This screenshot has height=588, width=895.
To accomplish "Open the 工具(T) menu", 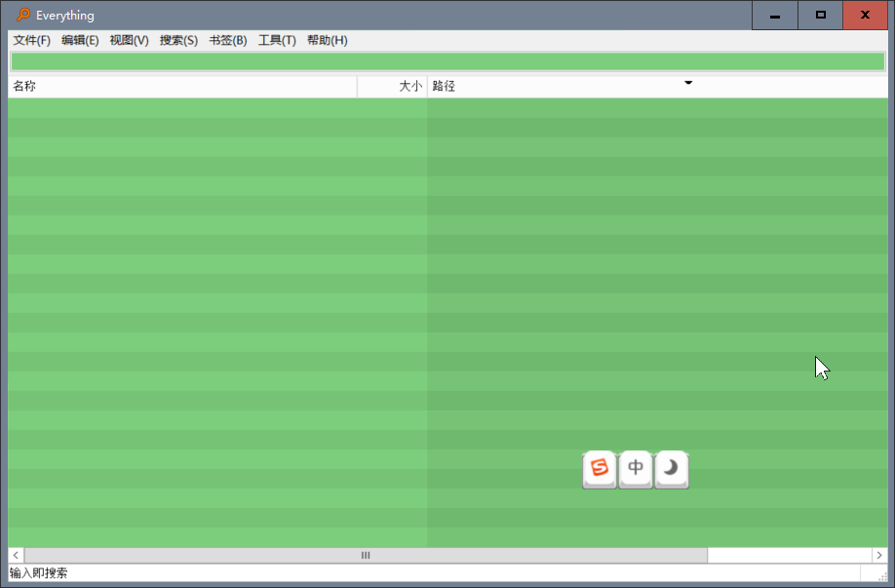I will (x=277, y=40).
